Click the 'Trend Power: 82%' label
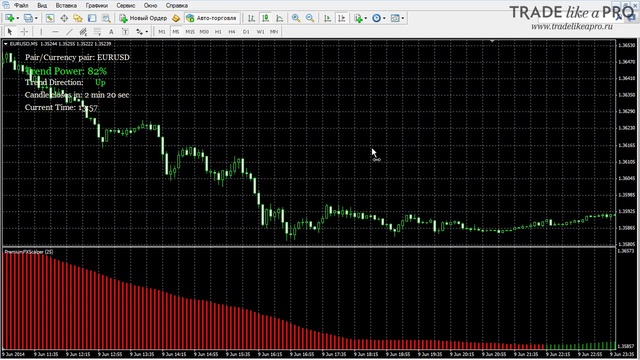 click(66, 71)
